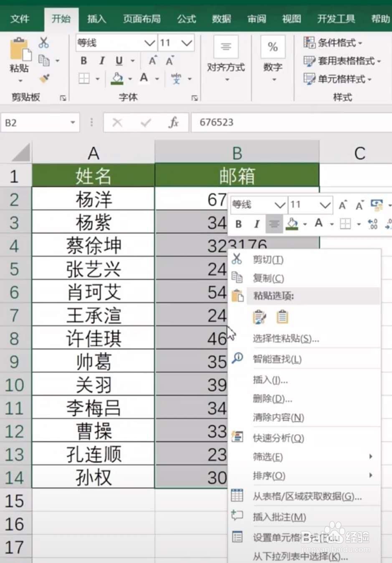This screenshot has height=563, width=392.
Task: Select the Format Painter icon in the ribbon
Action: click(43, 78)
